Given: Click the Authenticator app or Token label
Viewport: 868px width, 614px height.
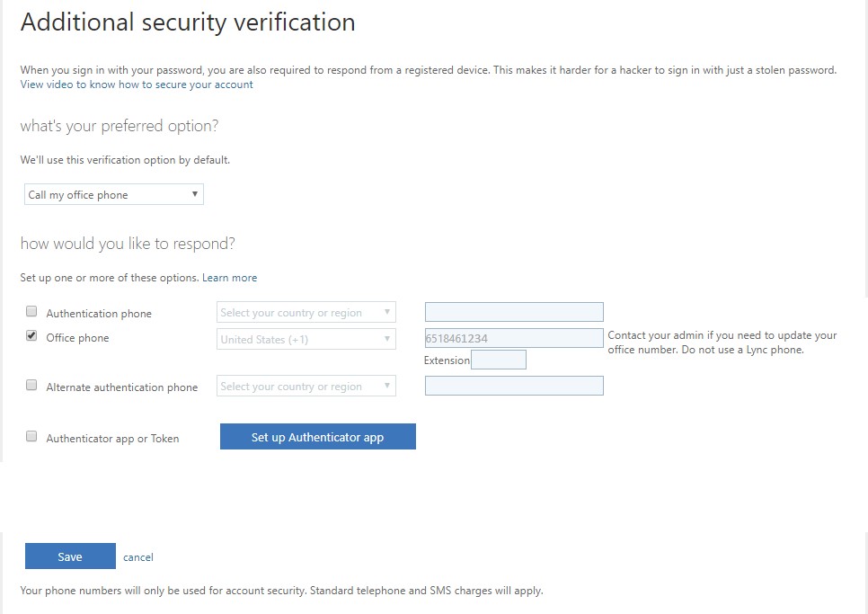Looking at the screenshot, I should (112, 439).
